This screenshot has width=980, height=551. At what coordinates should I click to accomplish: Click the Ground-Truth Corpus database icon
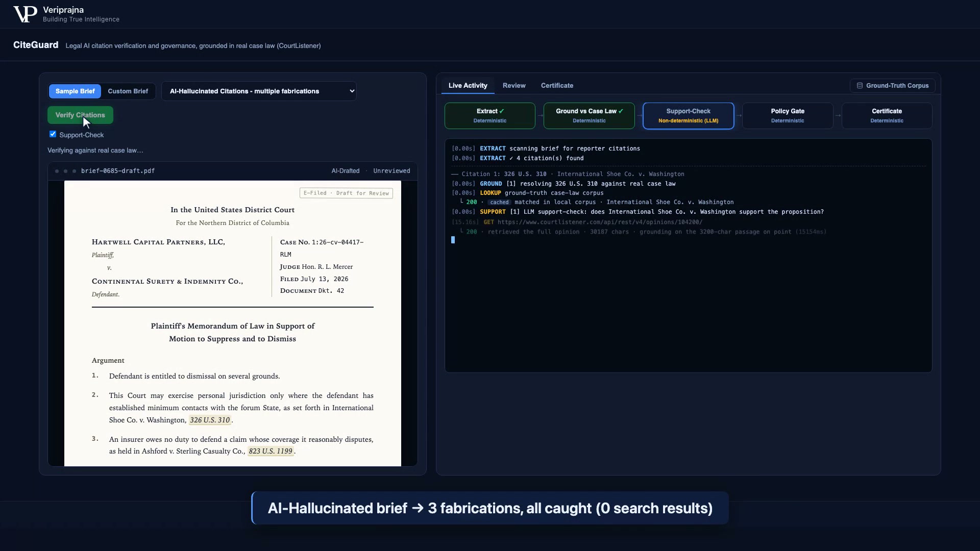point(860,86)
